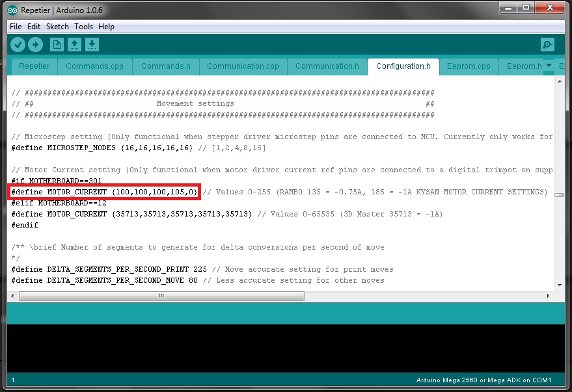572x392 pixels.
Task: Click the Arduino logo in title bar
Action: (x=12, y=10)
